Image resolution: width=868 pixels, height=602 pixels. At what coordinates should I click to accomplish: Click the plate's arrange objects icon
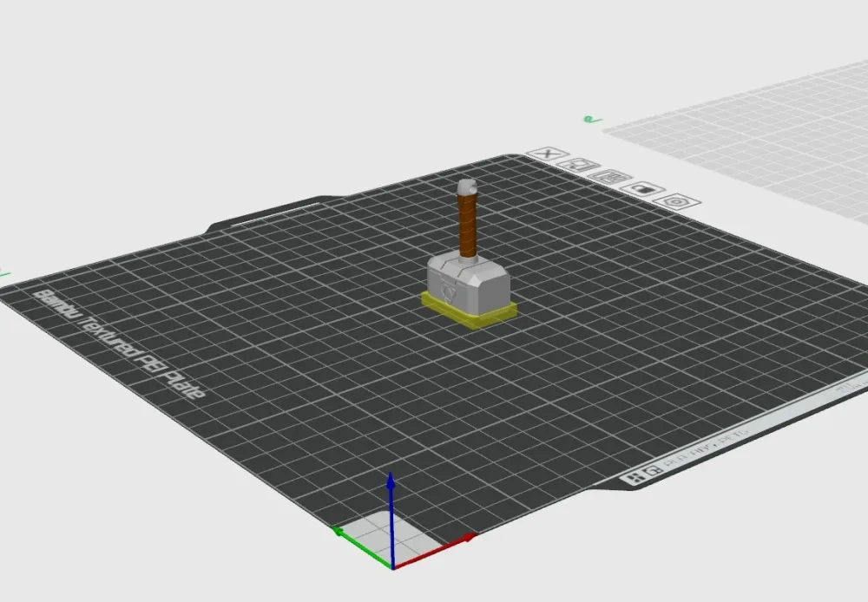(609, 177)
